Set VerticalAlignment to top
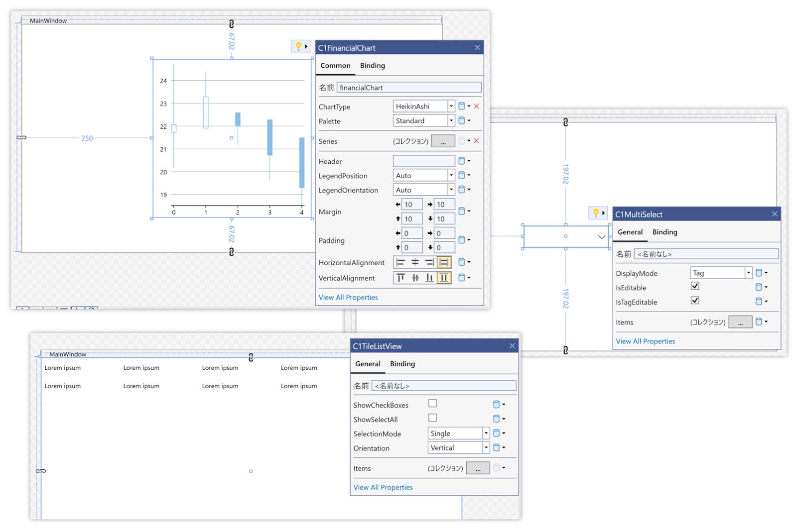The width and height of the screenshot is (797, 532). coord(401,278)
